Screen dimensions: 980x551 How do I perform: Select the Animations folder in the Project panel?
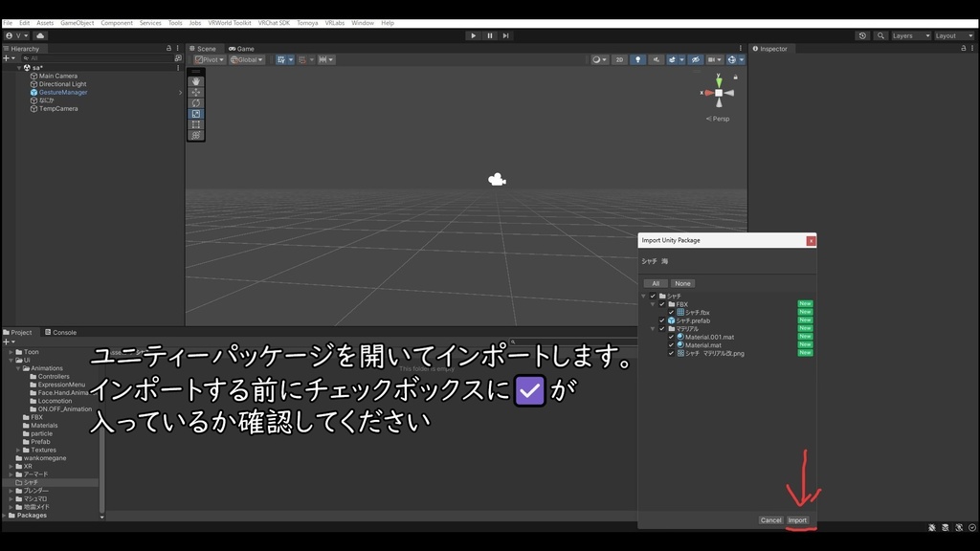click(x=47, y=367)
